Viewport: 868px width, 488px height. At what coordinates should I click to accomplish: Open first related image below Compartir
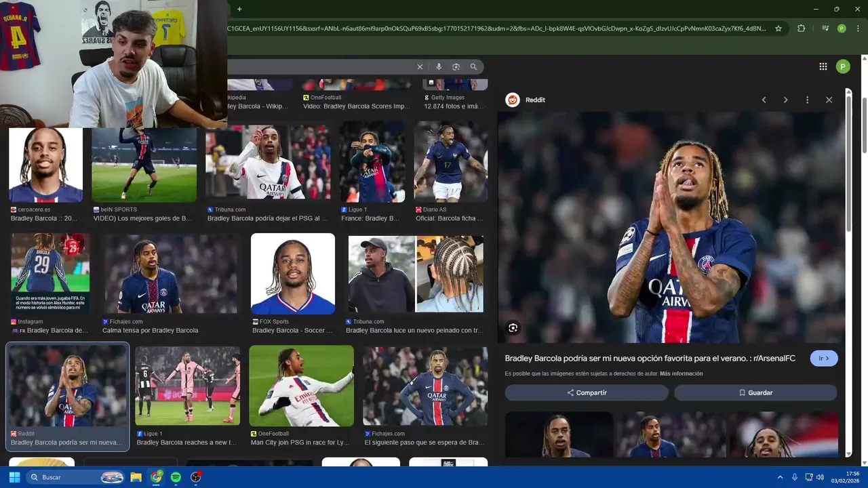coord(559,434)
